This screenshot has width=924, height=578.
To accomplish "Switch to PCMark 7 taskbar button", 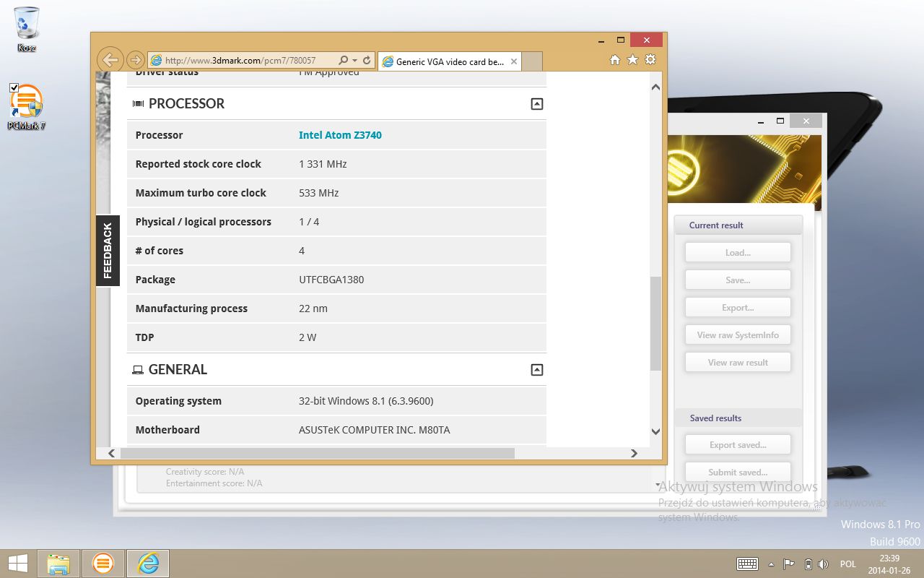I will (x=103, y=564).
